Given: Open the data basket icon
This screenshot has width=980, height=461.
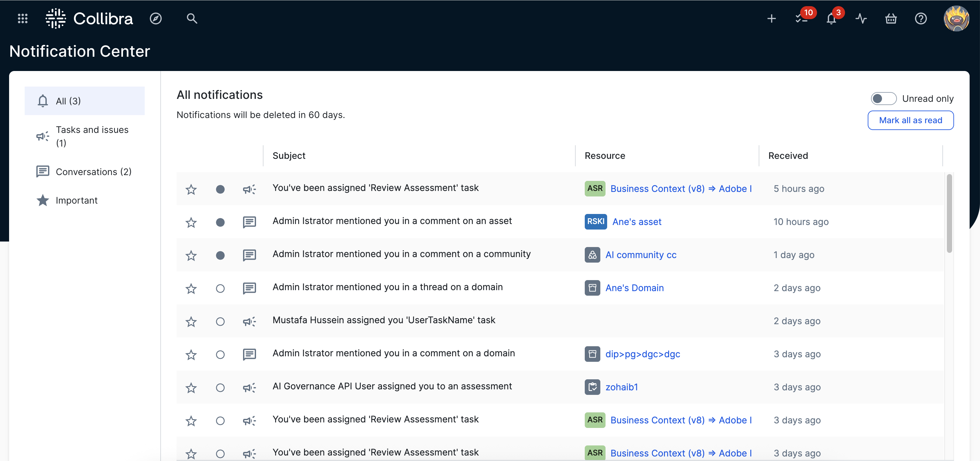Looking at the screenshot, I should [890, 18].
